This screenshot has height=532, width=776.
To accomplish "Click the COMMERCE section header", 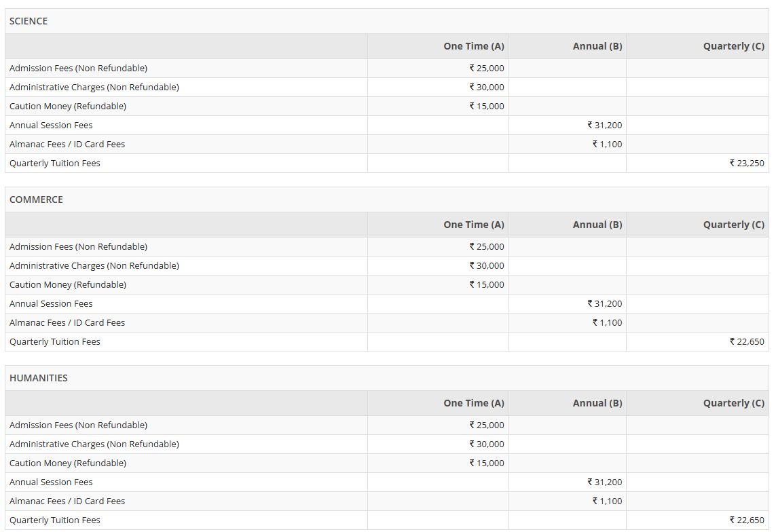I will point(35,199).
